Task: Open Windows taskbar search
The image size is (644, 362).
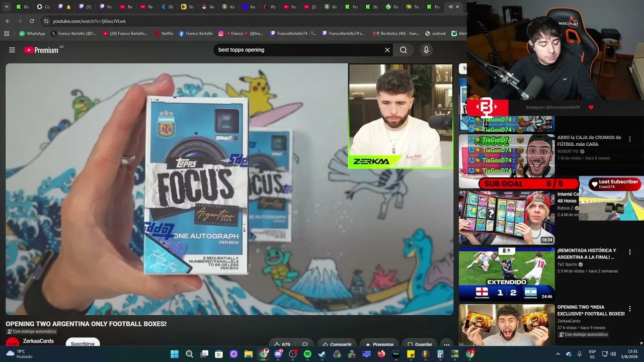Action: pos(189,354)
